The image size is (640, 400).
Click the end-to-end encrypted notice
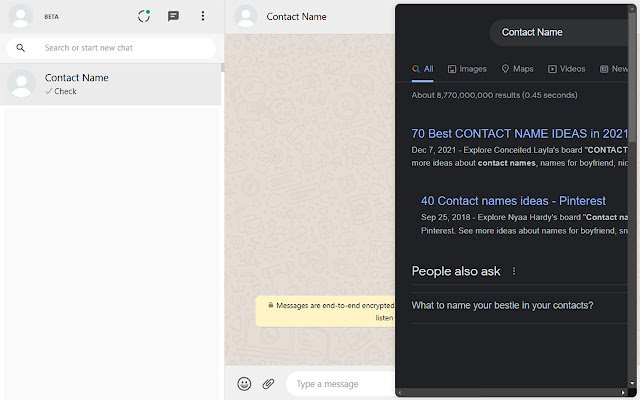325,311
